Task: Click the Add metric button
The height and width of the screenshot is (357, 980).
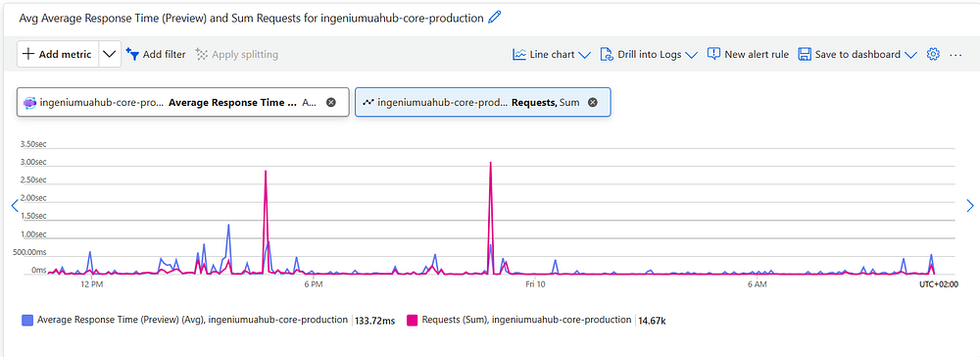Action: (58, 54)
